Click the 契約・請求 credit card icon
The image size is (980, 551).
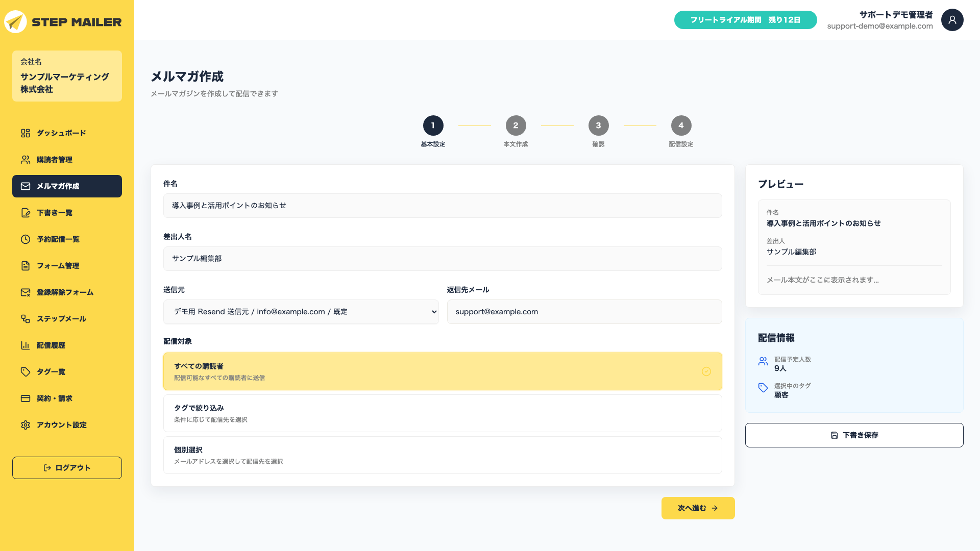click(26, 398)
